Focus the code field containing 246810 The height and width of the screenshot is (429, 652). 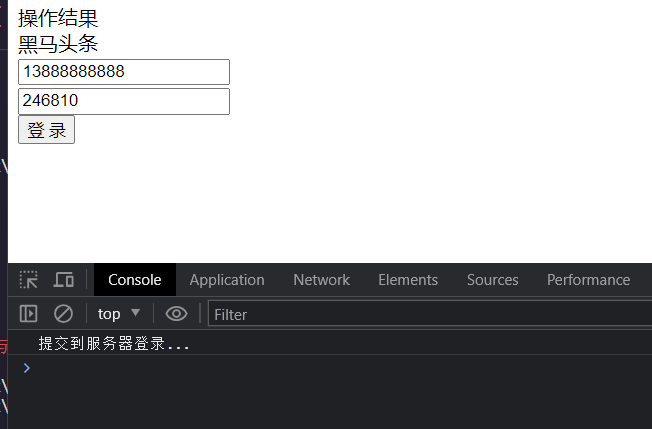(x=124, y=101)
